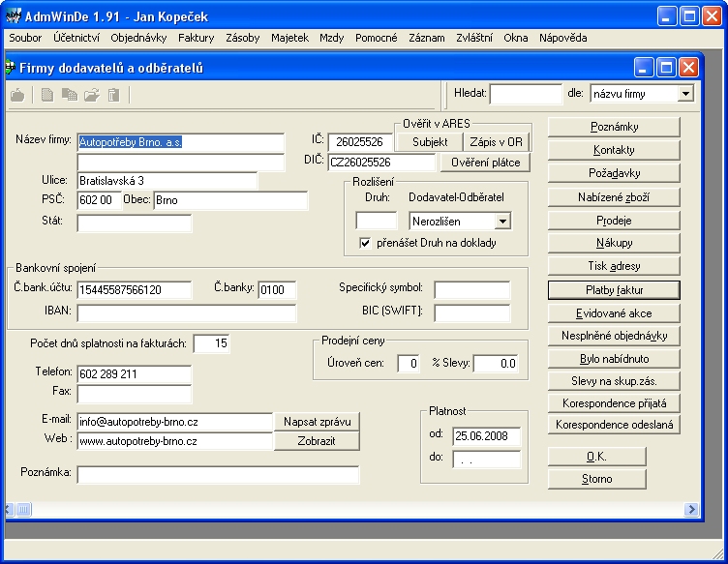Open the 'dle' search field dropdown
The width and height of the screenshot is (728, 564).
point(685,94)
